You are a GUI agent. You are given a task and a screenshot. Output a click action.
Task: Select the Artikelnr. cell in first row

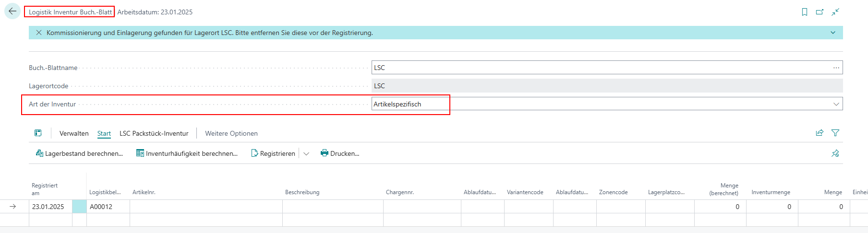click(x=205, y=207)
